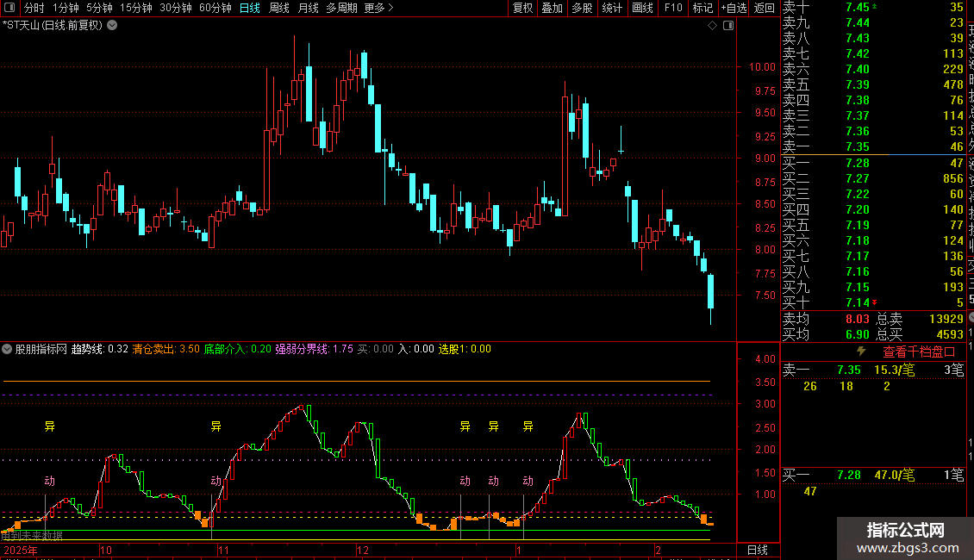Click the 选股1 indicator label
Image resolution: width=974 pixels, height=560 pixels.
[x=465, y=349]
